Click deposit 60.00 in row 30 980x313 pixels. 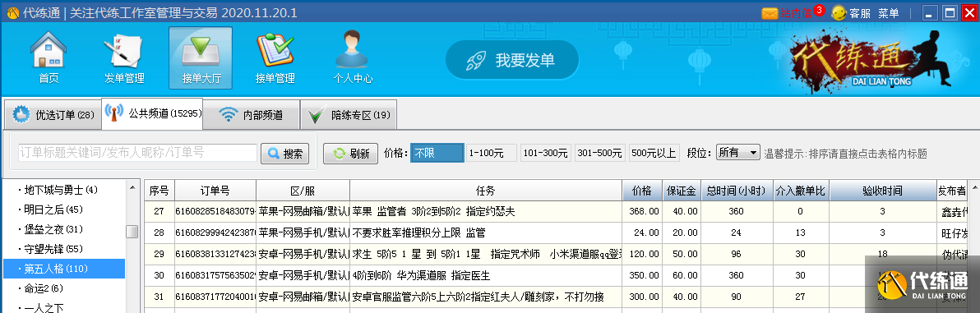[686, 275]
